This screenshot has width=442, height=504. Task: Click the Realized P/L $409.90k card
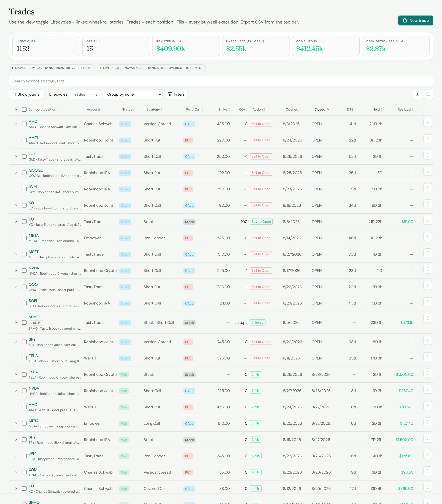(186, 46)
